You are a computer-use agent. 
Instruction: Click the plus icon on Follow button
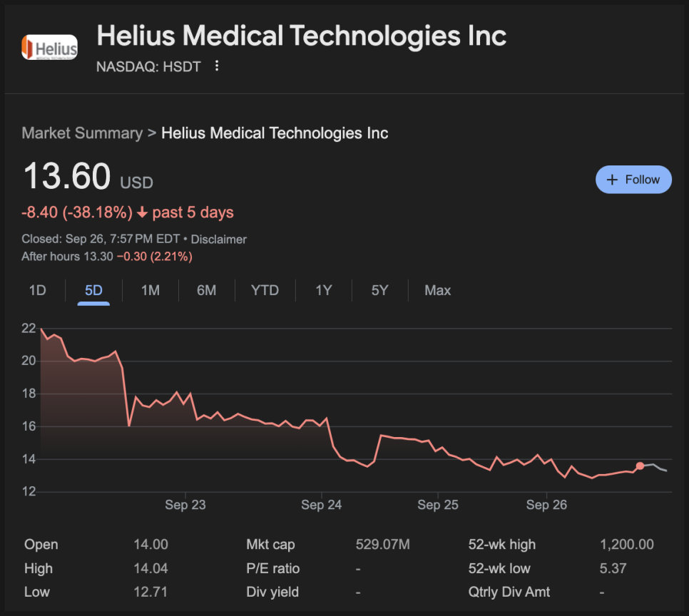(x=612, y=180)
